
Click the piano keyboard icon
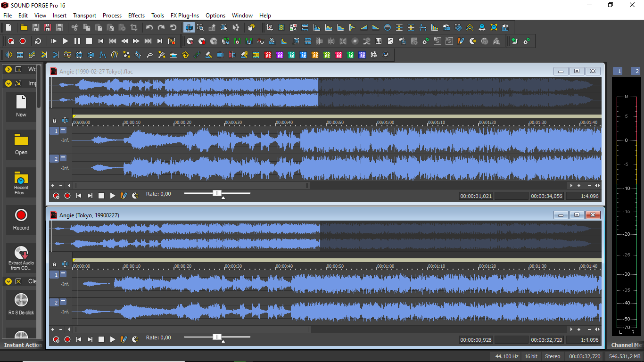click(x=379, y=41)
